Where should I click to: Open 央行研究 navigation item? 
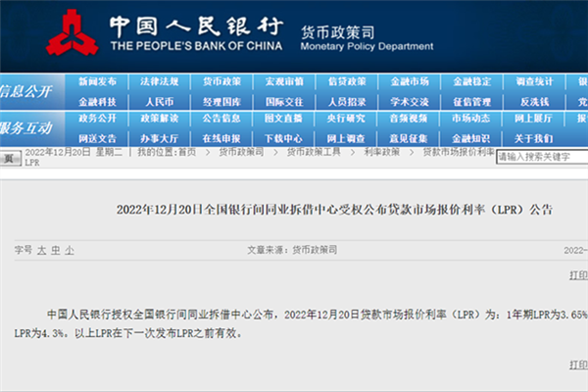346,119
